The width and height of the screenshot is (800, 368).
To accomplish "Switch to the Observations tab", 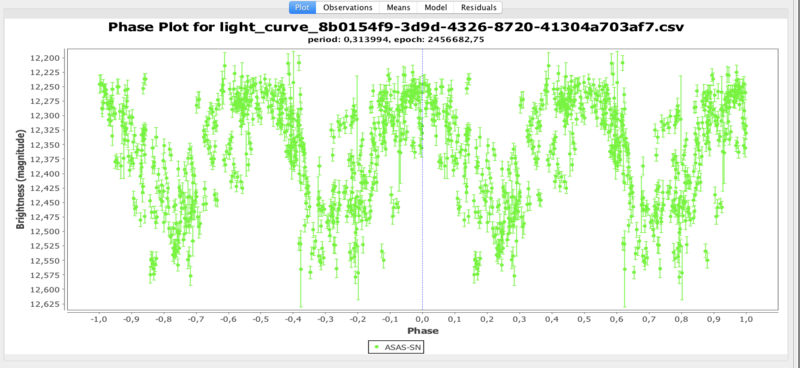I will 348,8.
